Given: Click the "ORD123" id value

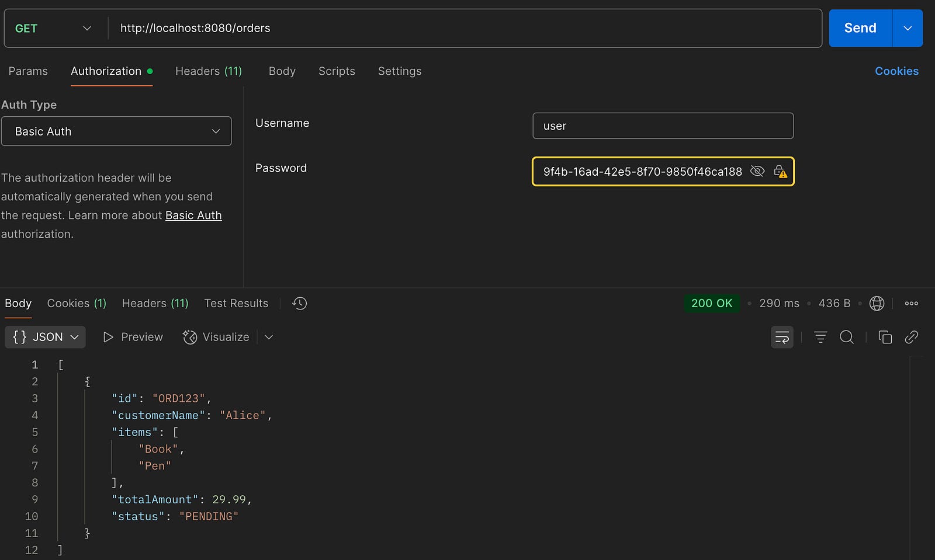Looking at the screenshot, I should [x=179, y=398].
